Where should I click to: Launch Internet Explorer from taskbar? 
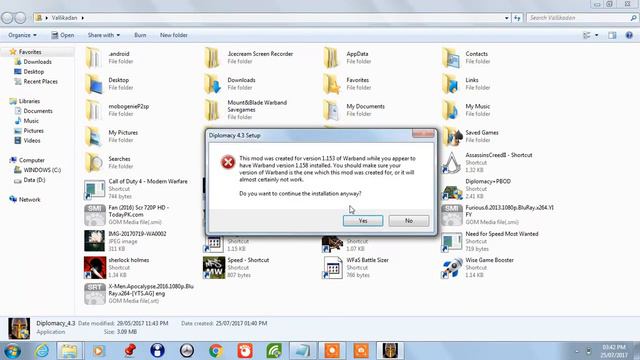click(x=42, y=351)
